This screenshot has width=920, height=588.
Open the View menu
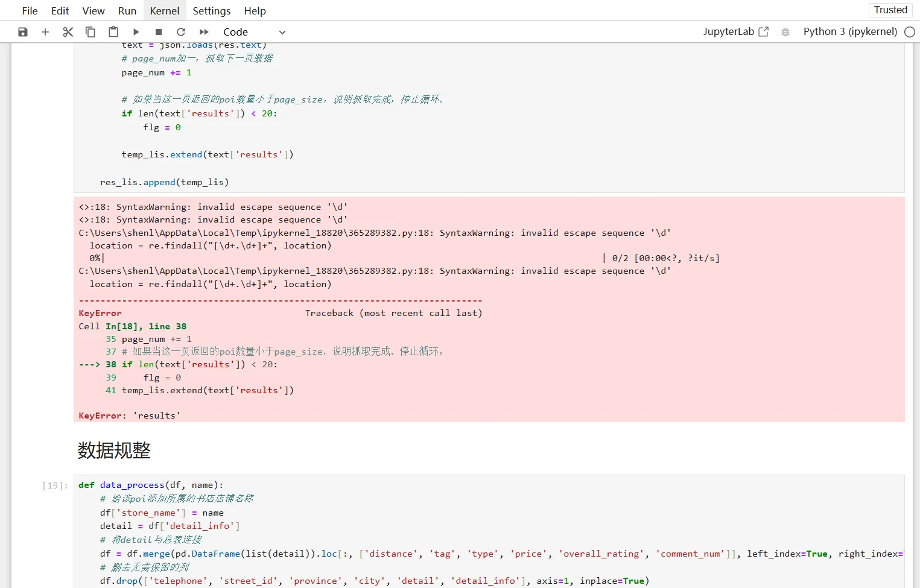click(94, 11)
